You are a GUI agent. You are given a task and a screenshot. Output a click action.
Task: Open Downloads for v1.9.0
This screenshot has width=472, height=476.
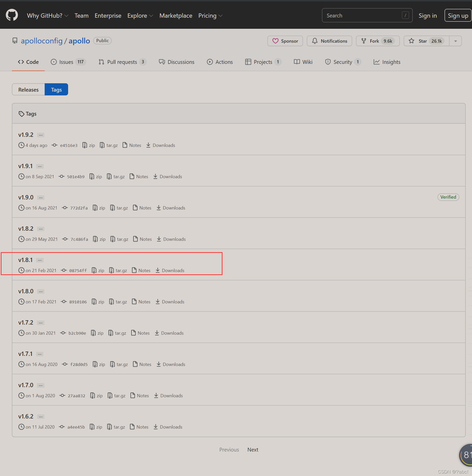[x=171, y=208]
